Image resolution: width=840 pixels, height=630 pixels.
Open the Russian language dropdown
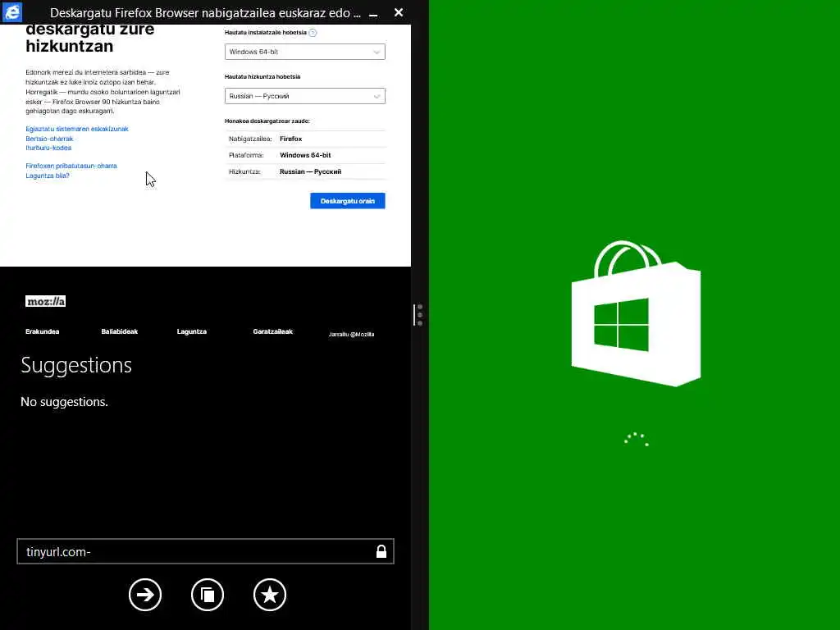[305, 96]
